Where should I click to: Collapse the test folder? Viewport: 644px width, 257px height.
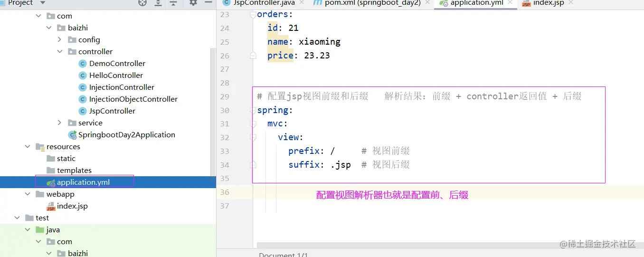17,218
